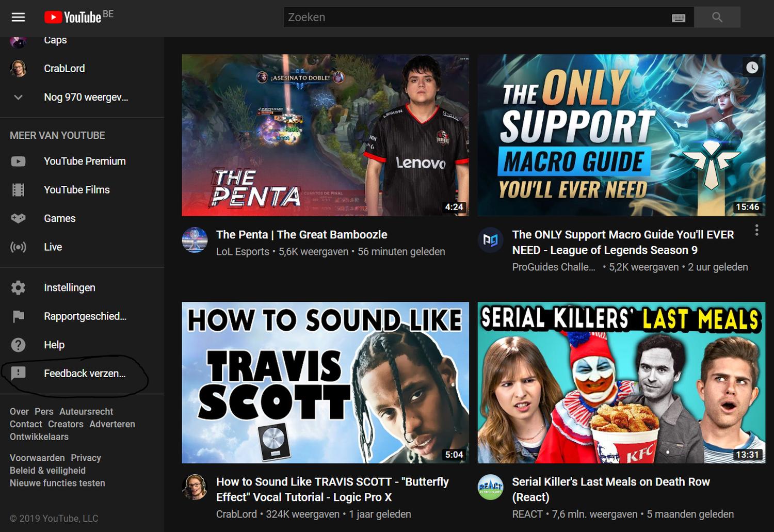This screenshot has height=532, width=774.
Task: Open the hamburger guide menu
Action: (x=18, y=18)
